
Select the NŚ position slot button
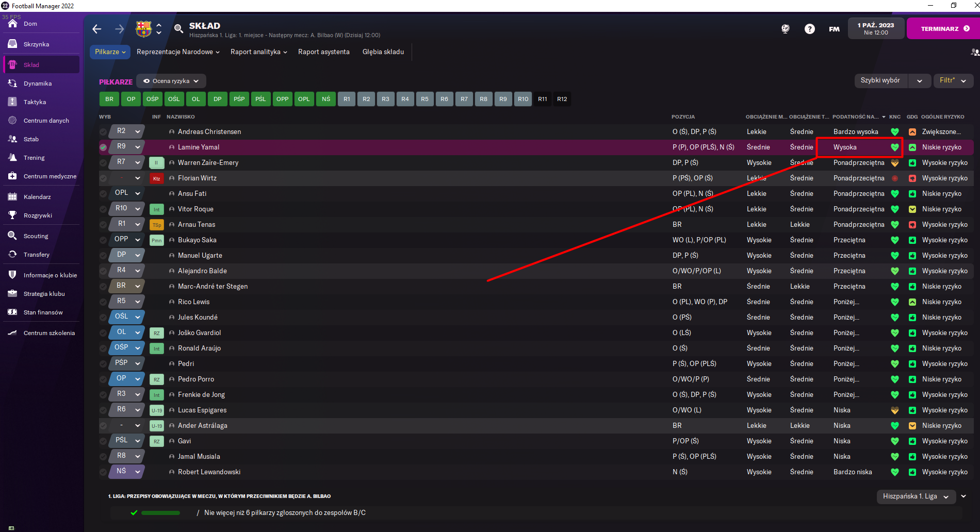(326, 99)
